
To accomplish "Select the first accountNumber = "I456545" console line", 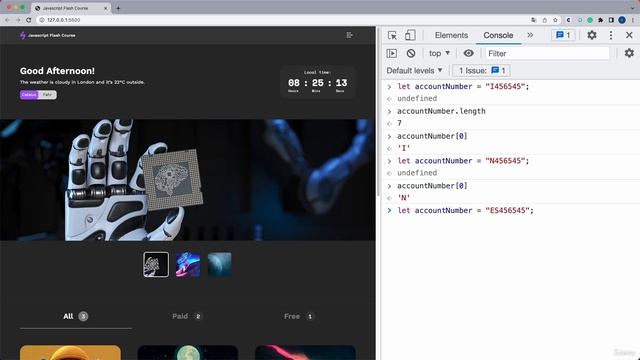I will click(463, 87).
